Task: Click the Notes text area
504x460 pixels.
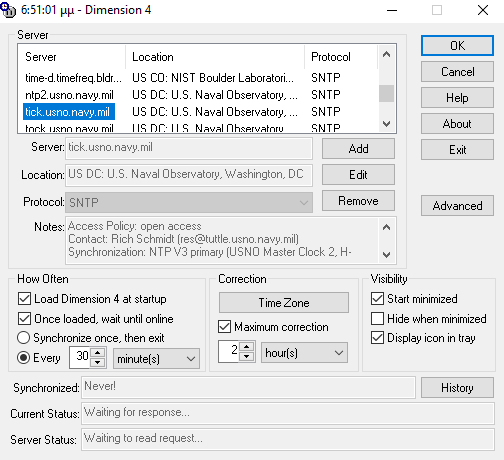Action: (223, 240)
